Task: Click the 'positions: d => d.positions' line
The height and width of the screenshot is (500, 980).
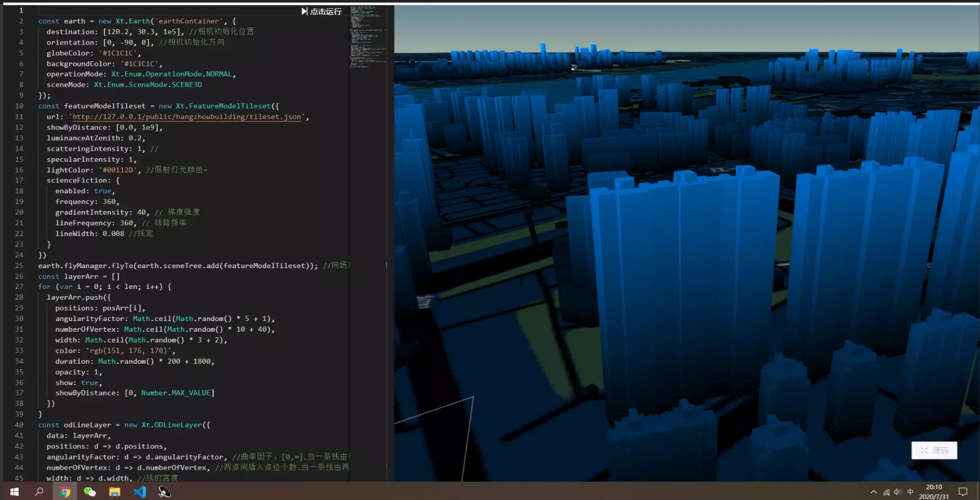Action: [x=107, y=446]
